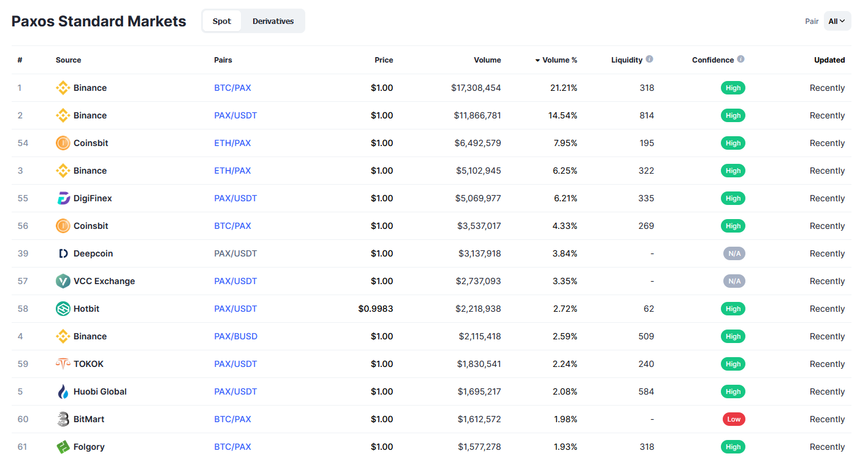This screenshot has width=868, height=459.
Task: Open the Hotbit exchange name link
Action: pyautogui.click(x=86, y=309)
